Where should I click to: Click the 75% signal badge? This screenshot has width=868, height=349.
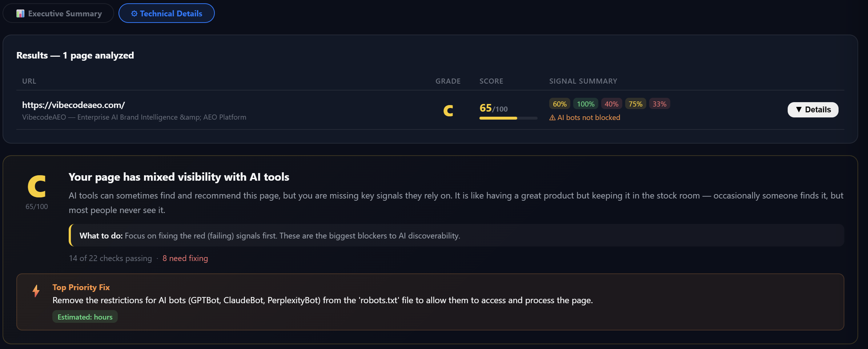(635, 104)
